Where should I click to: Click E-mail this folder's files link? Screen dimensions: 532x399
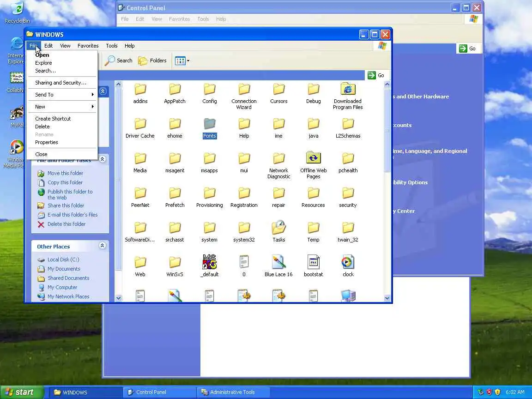pyautogui.click(x=72, y=215)
